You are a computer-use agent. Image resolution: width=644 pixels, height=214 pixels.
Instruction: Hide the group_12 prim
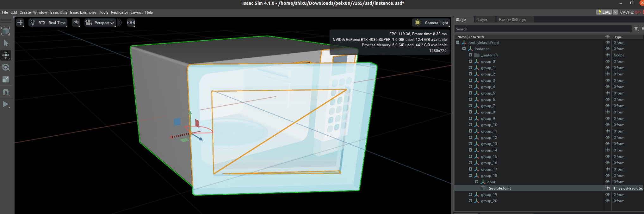(x=608, y=137)
